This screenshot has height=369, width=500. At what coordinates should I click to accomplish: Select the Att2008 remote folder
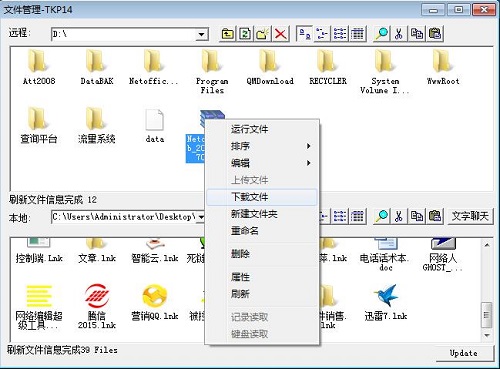39,67
